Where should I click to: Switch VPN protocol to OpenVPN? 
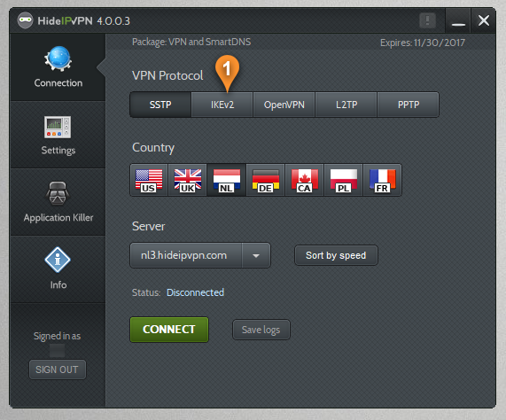[x=284, y=105]
